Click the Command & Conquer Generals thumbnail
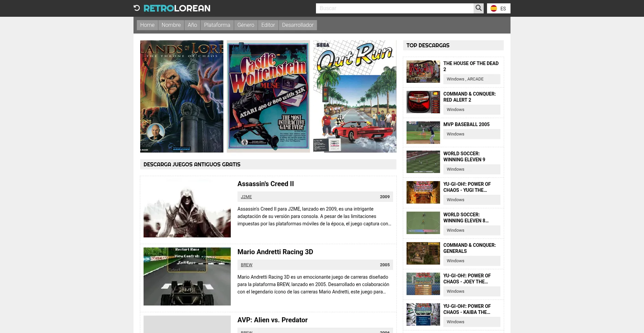 click(423, 253)
